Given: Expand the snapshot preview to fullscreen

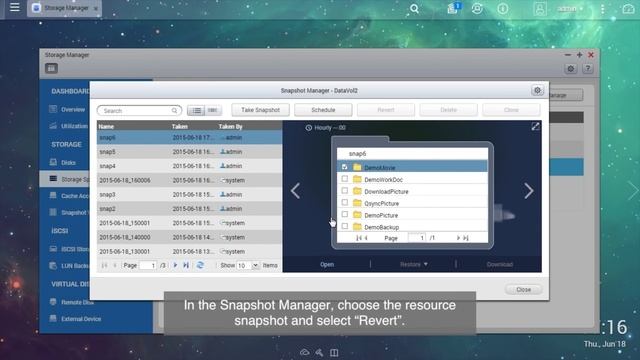Looking at the screenshot, I should coord(535,127).
